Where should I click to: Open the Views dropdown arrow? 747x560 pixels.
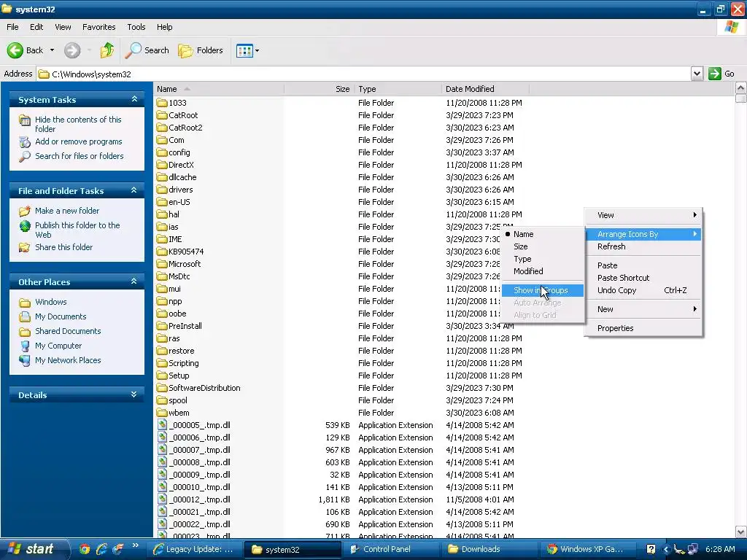pos(258,50)
